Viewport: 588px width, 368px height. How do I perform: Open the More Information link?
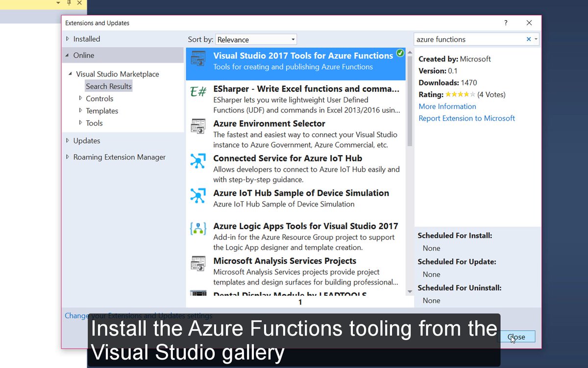447,106
